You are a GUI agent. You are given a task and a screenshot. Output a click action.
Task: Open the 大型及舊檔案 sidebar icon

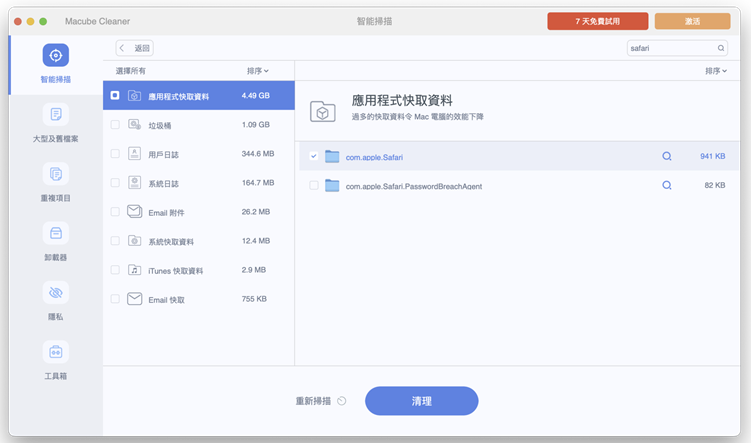coord(56,114)
